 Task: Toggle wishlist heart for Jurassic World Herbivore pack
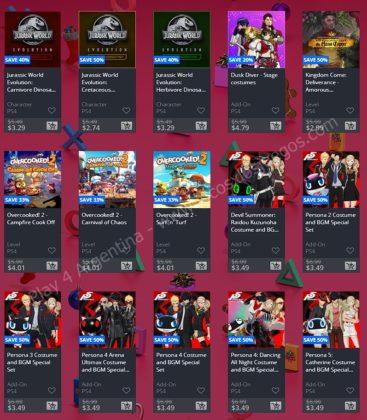click(201, 110)
